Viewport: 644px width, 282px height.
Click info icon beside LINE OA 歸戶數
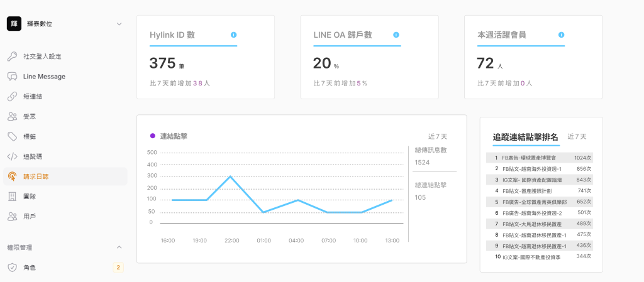[396, 35]
